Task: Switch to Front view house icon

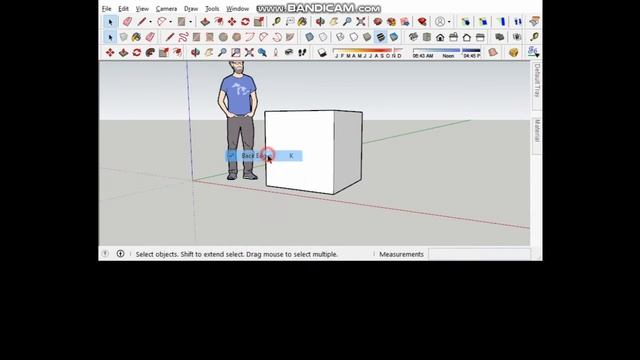Action: click(x=440, y=37)
